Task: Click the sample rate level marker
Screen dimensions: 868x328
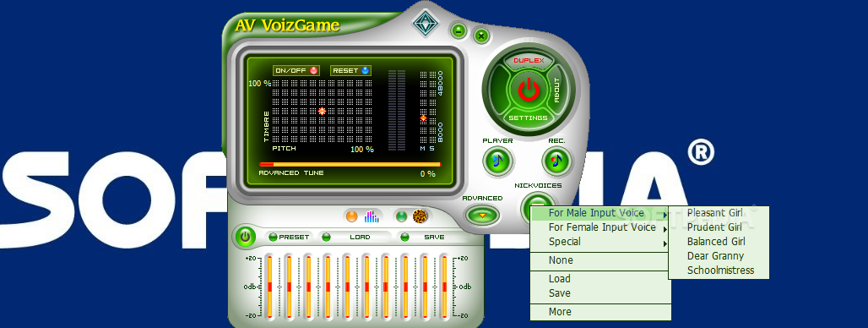Action: (x=424, y=118)
